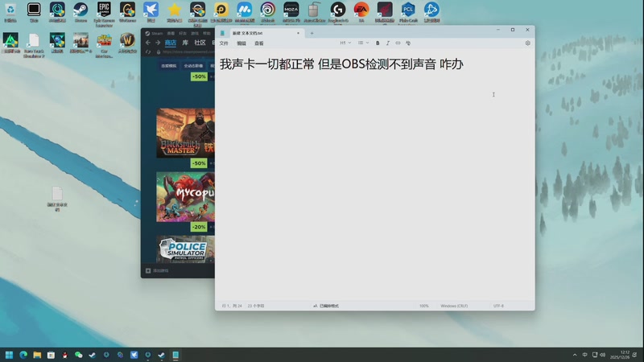Open the Recycle Bin desktop icon
The height and width of the screenshot is (362, 644).
(x=10, y=12)
